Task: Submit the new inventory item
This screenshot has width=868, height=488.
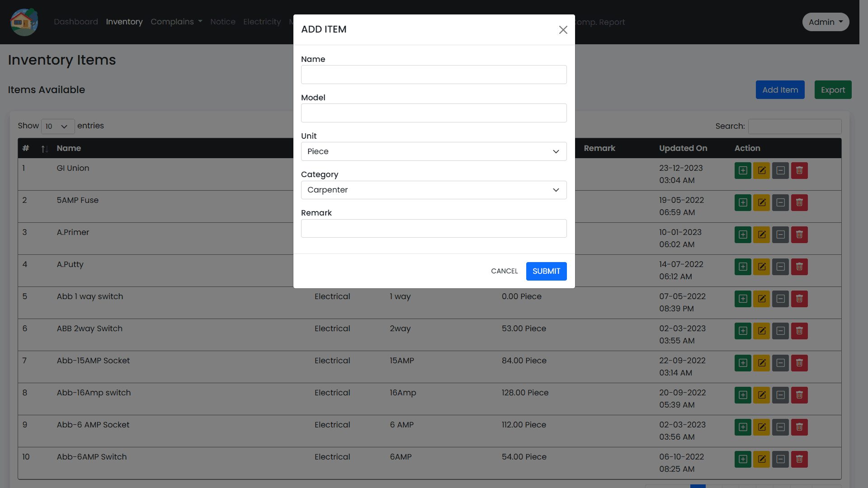Action: coord(546,271)
